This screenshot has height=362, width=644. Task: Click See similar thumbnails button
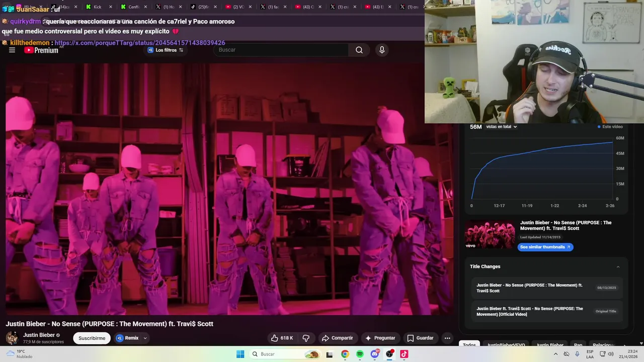pyautogui.click(x=545, y=247)
